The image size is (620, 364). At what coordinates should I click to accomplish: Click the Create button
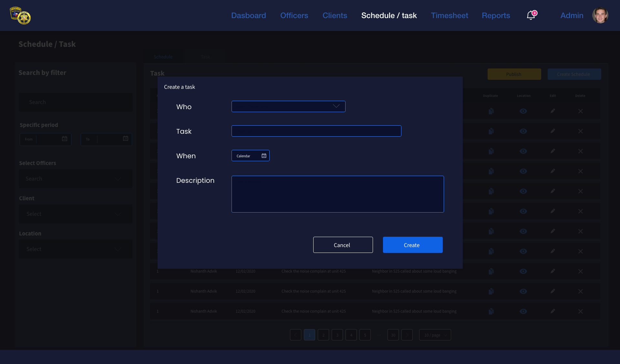click(412, 245)
